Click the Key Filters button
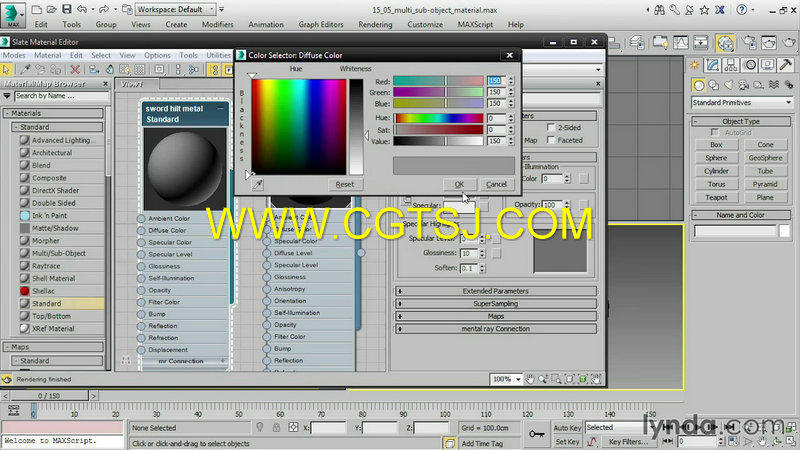The height and width of the screenshot is (450, 800). 628,442
